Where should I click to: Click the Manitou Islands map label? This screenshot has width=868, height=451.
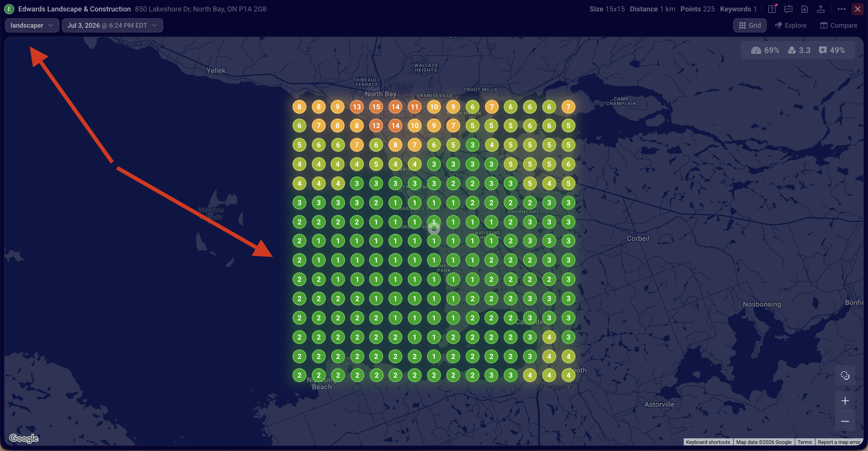[x=211, y=213]
